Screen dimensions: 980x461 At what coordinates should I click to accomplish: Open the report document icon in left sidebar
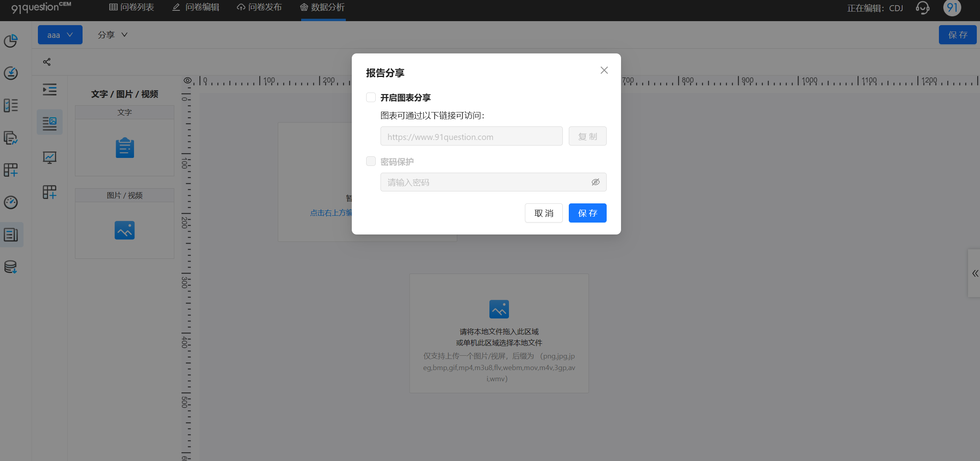tap(11, 234)
